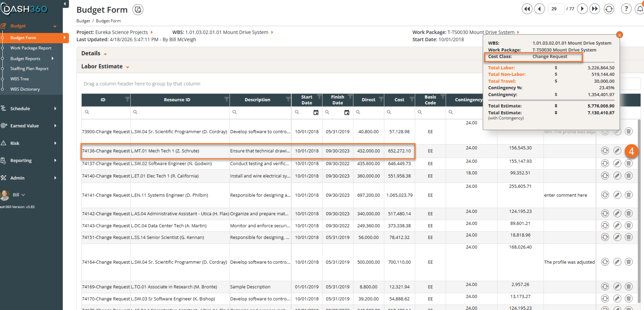The width and height of the screenshot is (644, 310).
Task: Collapse the Labor Estimate section
Action: pyautogui.click(x=128, y=67)
